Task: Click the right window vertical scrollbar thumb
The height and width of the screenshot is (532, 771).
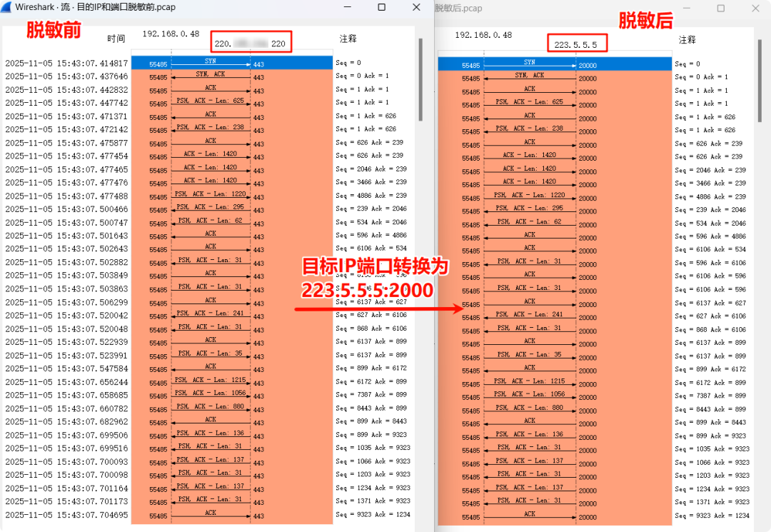Action: 760,81
